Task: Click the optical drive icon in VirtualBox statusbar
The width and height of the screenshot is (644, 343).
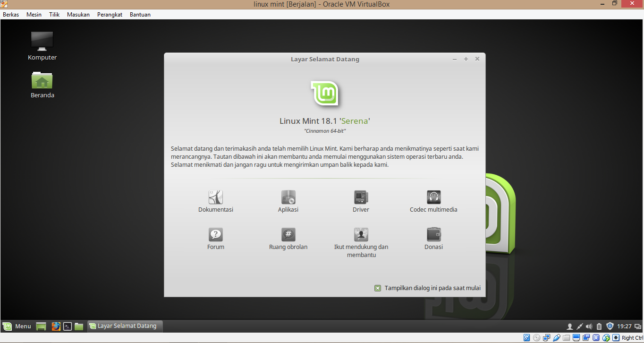Action: 536,337
